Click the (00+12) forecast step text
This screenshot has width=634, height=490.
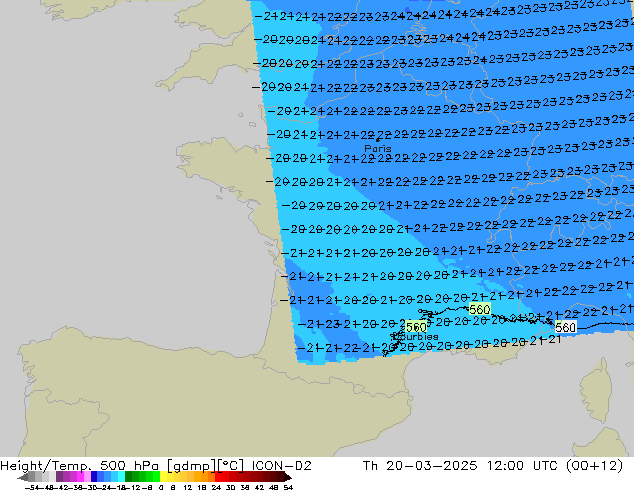(x=594, y=466)
